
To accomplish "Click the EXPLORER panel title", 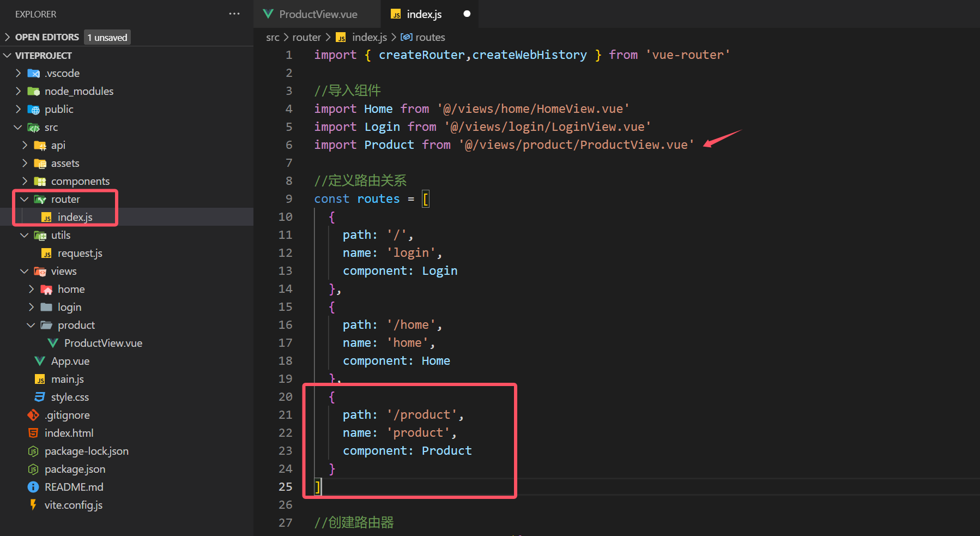I will 35,14.
